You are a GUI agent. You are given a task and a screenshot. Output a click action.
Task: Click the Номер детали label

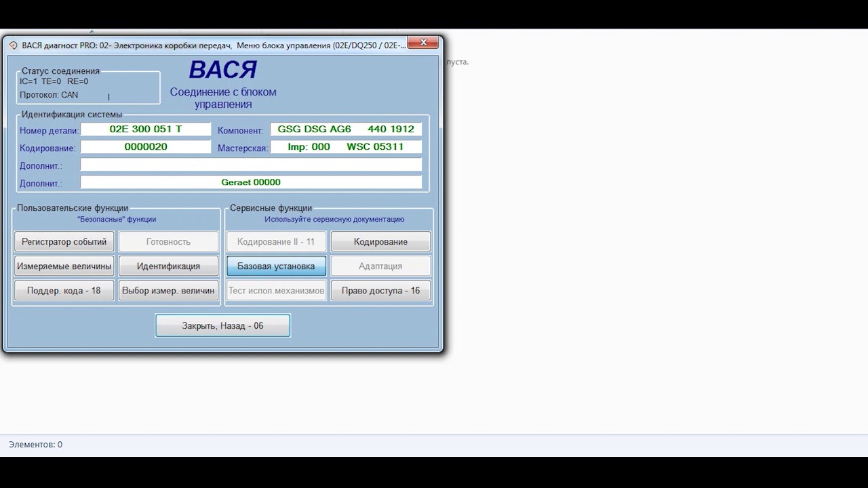[50, 131]
